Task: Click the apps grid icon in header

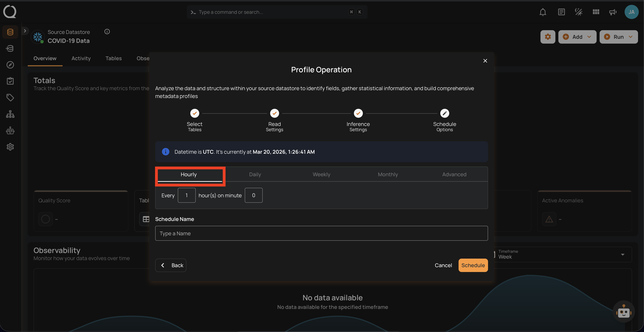Action: [596, 12]
